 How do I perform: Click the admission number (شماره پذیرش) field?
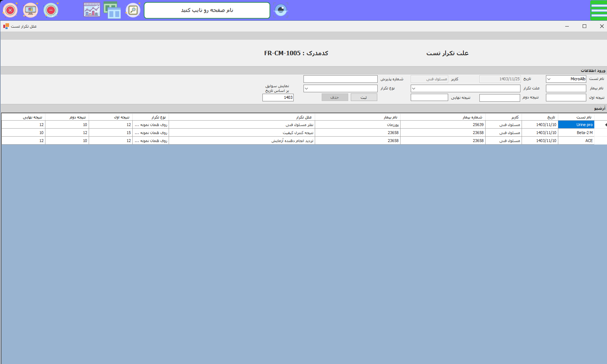(x=340, y=79)
